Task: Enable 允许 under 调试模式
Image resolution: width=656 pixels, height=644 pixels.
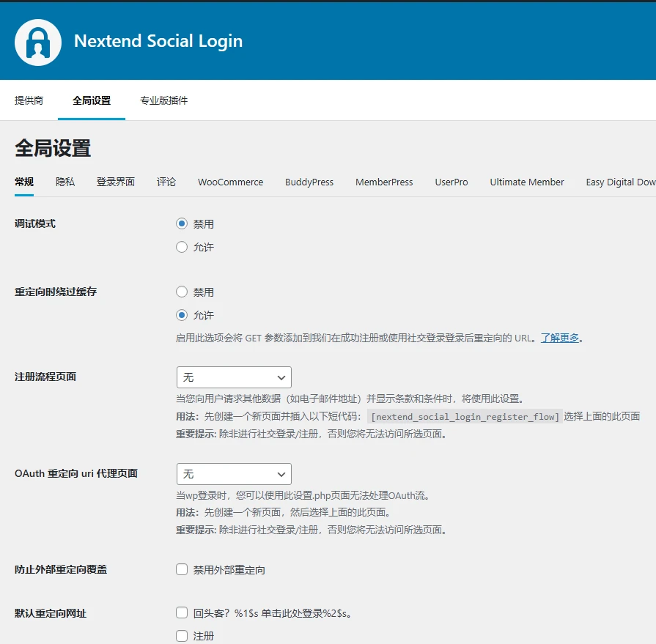Action: pyautogui.click(x=181, y=247)
